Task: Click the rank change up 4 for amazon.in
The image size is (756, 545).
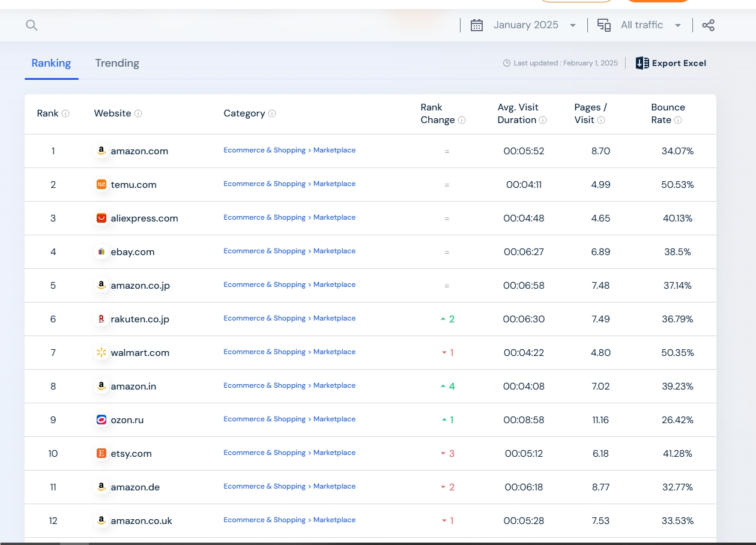Action: pyautogui.click(x=447, y=387)
